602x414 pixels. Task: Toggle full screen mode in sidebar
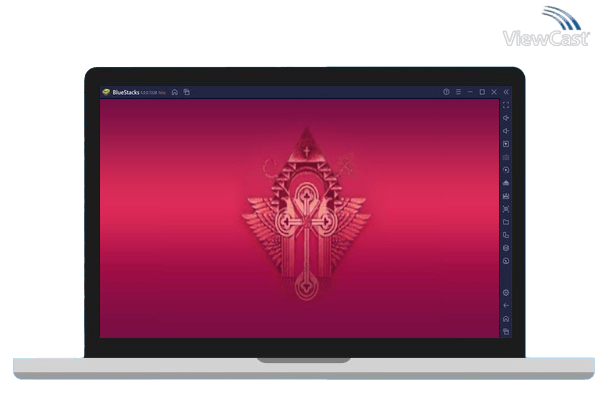point(506,105)
